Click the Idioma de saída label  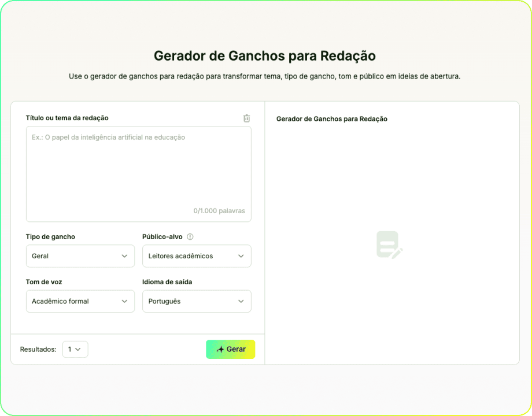tap(167, 282)
